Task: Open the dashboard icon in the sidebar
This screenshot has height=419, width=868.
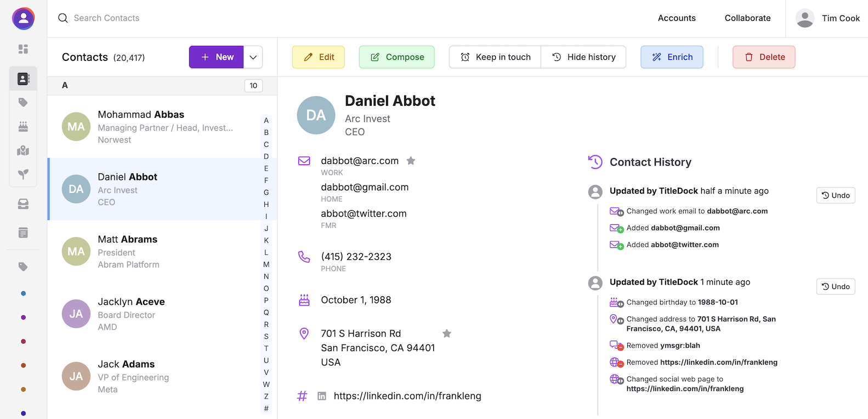Action: point(23,49)
